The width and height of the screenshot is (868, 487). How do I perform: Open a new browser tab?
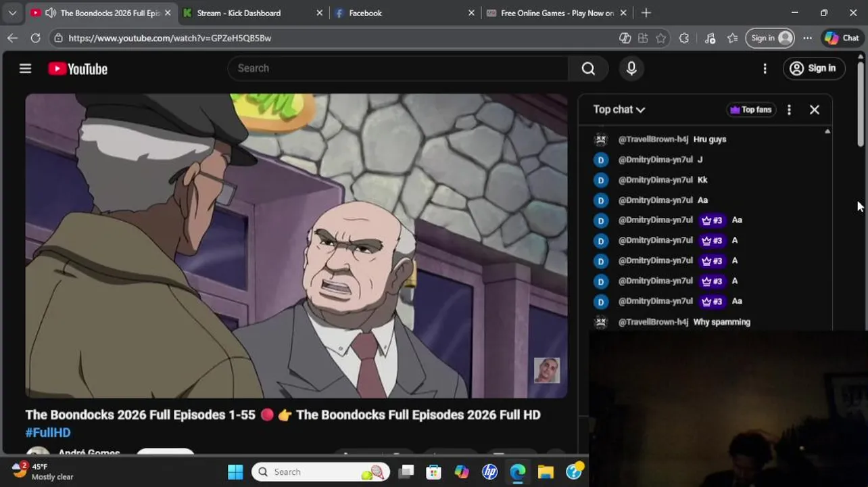[646, 13]
